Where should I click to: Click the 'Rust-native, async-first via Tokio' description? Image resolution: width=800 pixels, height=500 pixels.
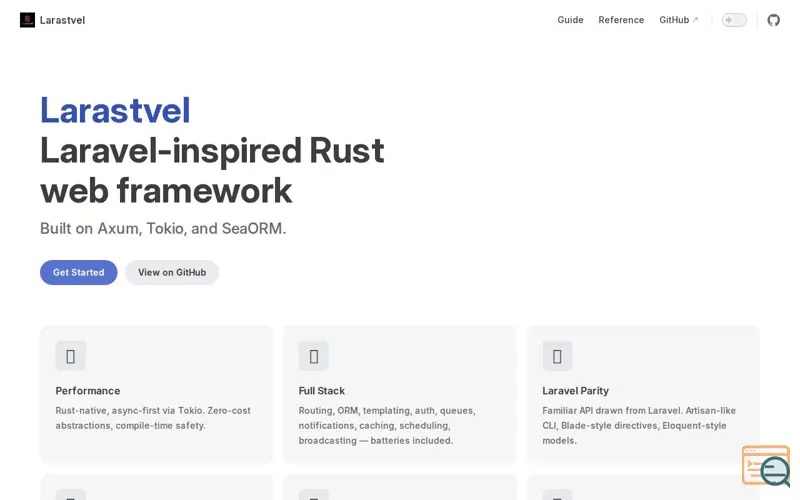coord(153,418)
